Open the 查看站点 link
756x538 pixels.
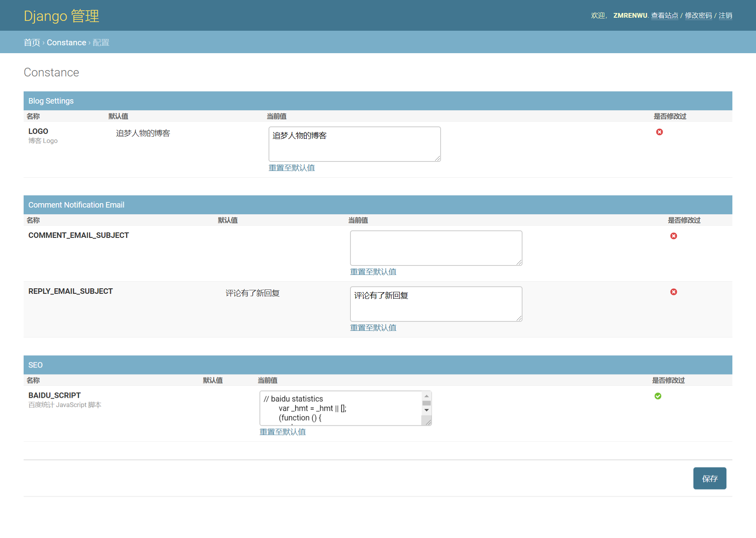(665, 15)
